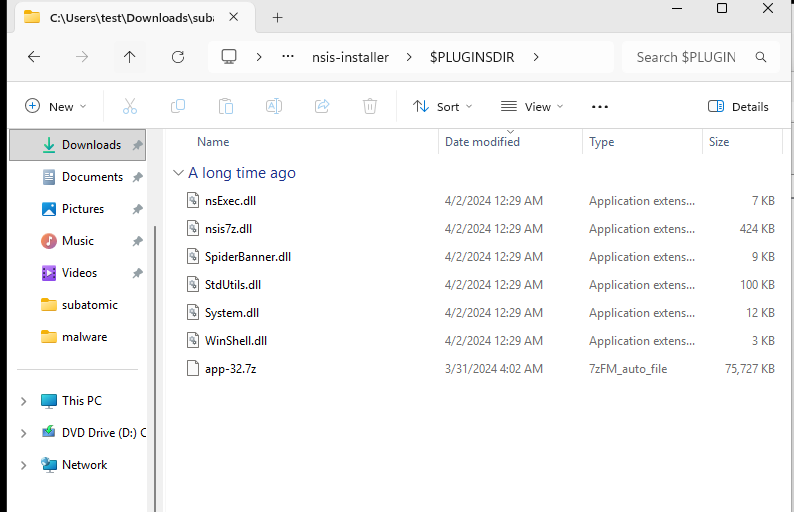Go up one folder level

click(130, 57)
